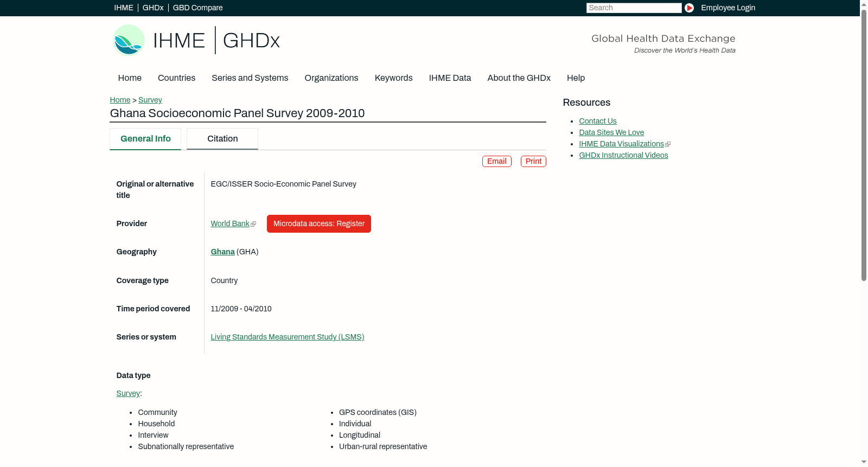868x467 pixels.
Task: Click the Longitudinal list item
Action: pyautogui.click(x=360, y=435)
